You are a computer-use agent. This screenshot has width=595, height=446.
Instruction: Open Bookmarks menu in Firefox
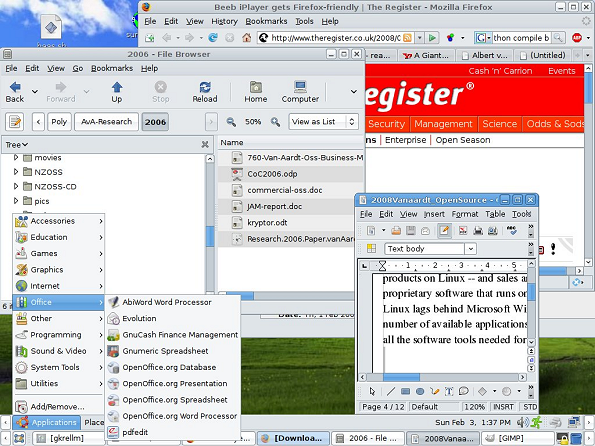point(266,22)
